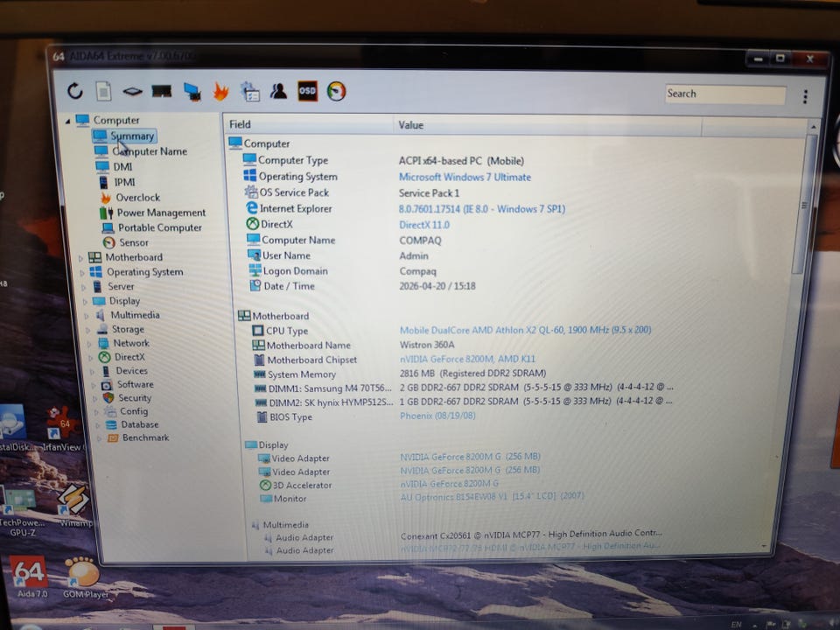Open the AMD Athlon X2 QL-60 link
The image size is (840, 630).
tap(525, 330)
